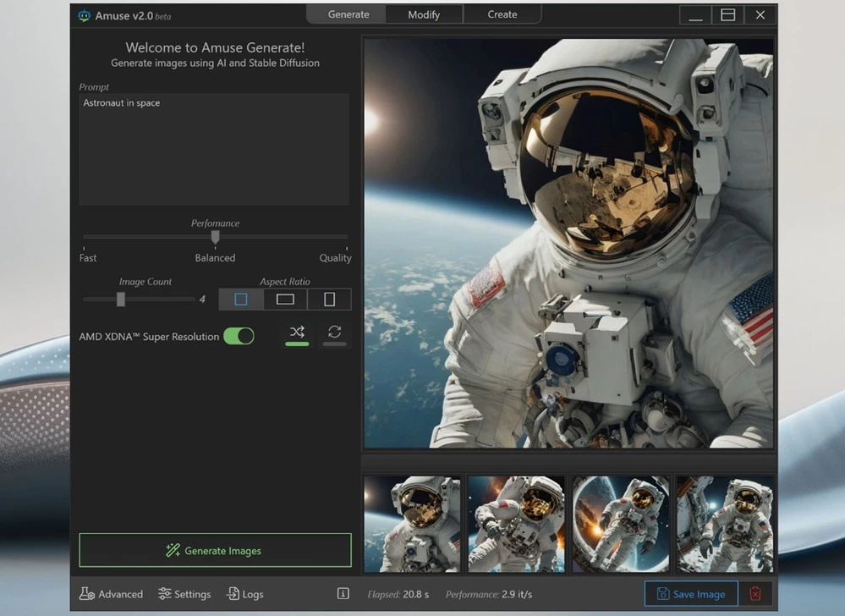The width and height of the screenshot is (845, 616).
Task: Click the window layout switcher button
Action: pyautogui.click(x=727, y=14)
